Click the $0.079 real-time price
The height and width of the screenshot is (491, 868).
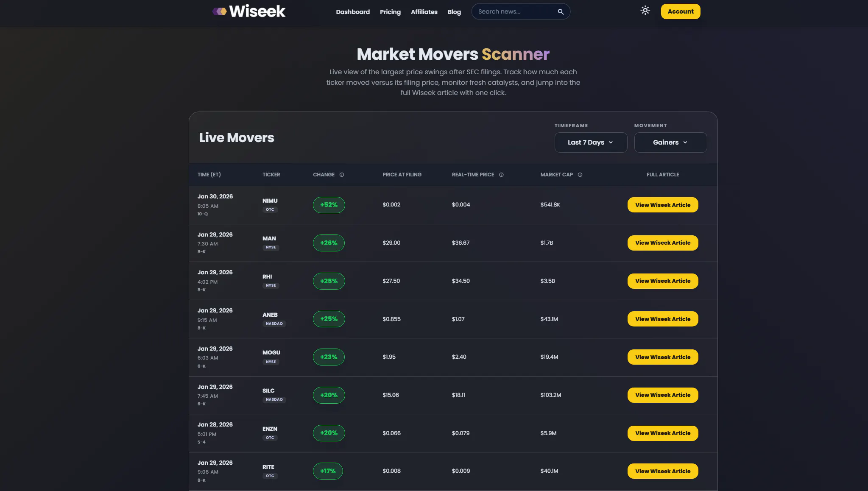pos(461,433)
